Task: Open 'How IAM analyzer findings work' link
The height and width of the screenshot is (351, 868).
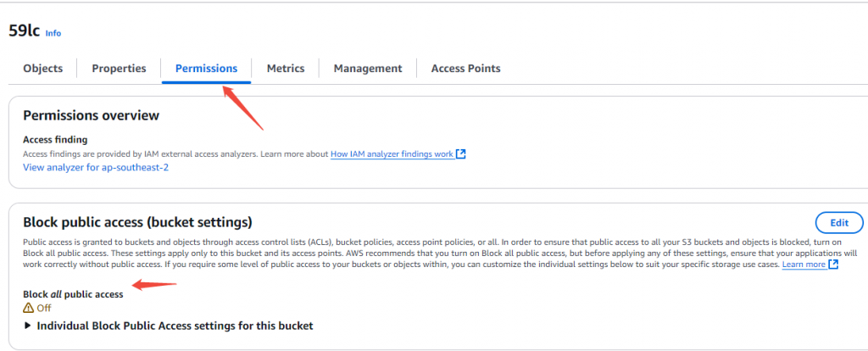Action: 392,154
